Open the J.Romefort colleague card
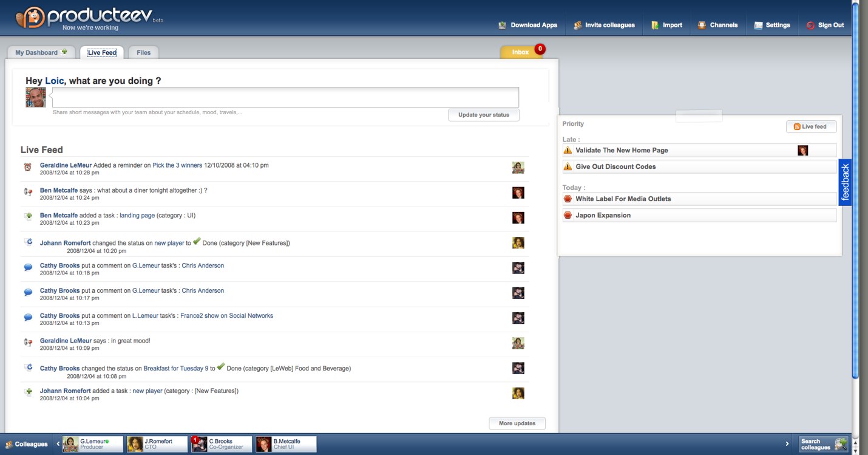This screenshot has width=868, height=455. pos(157,444)
